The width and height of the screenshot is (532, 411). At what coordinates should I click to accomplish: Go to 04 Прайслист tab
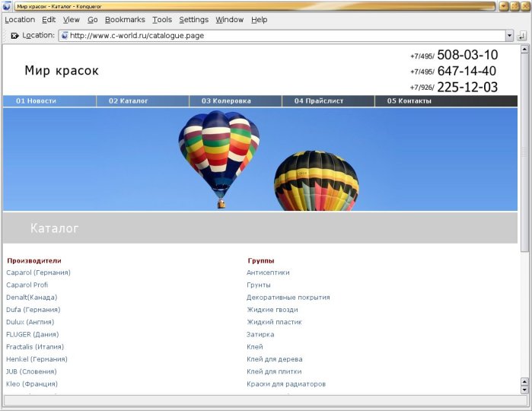(328, 101)
